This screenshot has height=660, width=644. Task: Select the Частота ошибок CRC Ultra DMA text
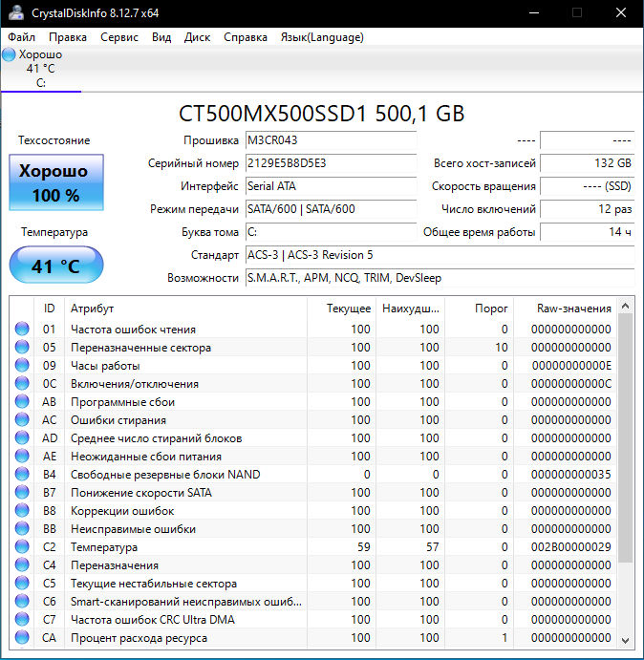[x=153, y=620]
